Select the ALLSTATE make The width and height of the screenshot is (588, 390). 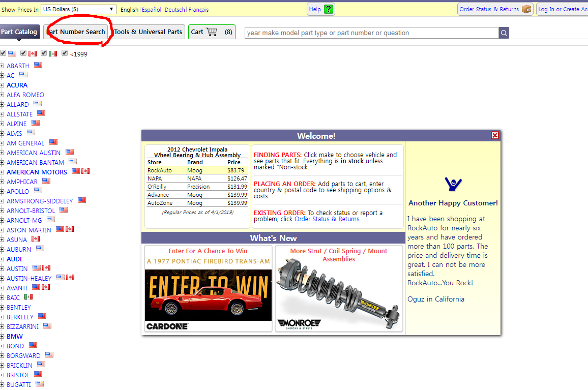click(19, 114)
